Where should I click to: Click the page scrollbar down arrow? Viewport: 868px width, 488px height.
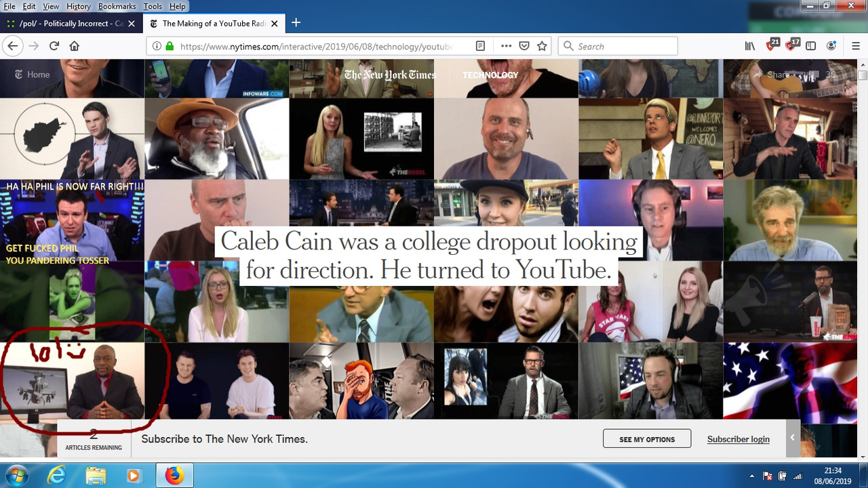pos(863,456)
